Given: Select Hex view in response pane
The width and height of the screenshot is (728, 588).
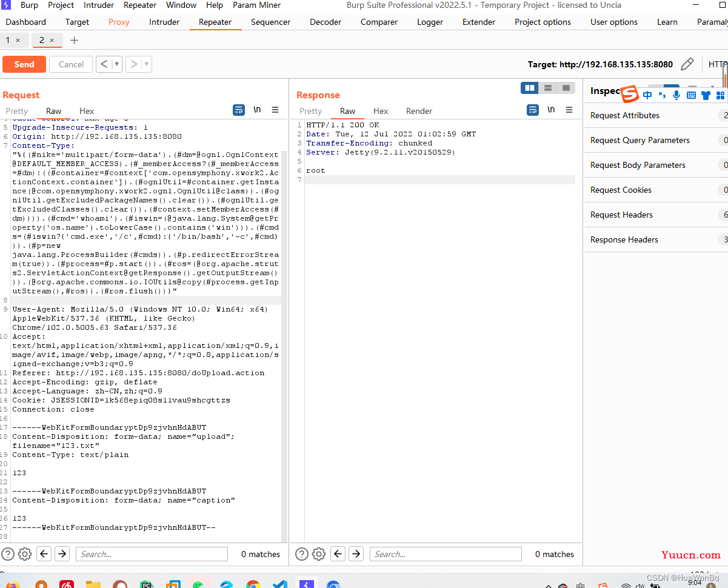Looking at the screenshot, I should tap(381, 111).
